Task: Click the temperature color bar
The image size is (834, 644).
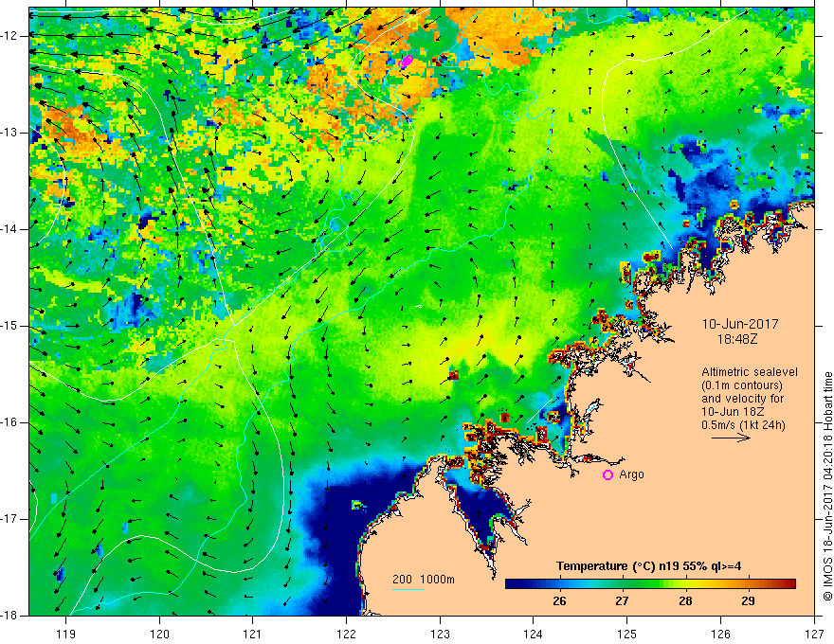Action: [650, 584]
